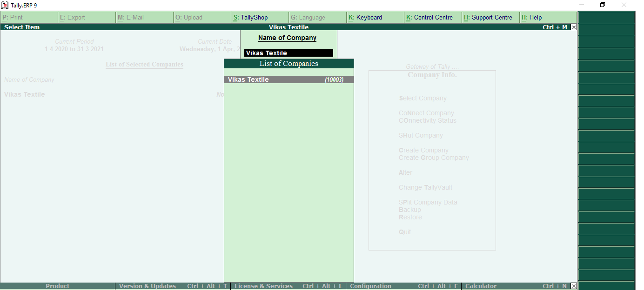This screenshot has width=644, height=290.
Task: Click the Product tab in bottom bar
Action: [58, 286]
